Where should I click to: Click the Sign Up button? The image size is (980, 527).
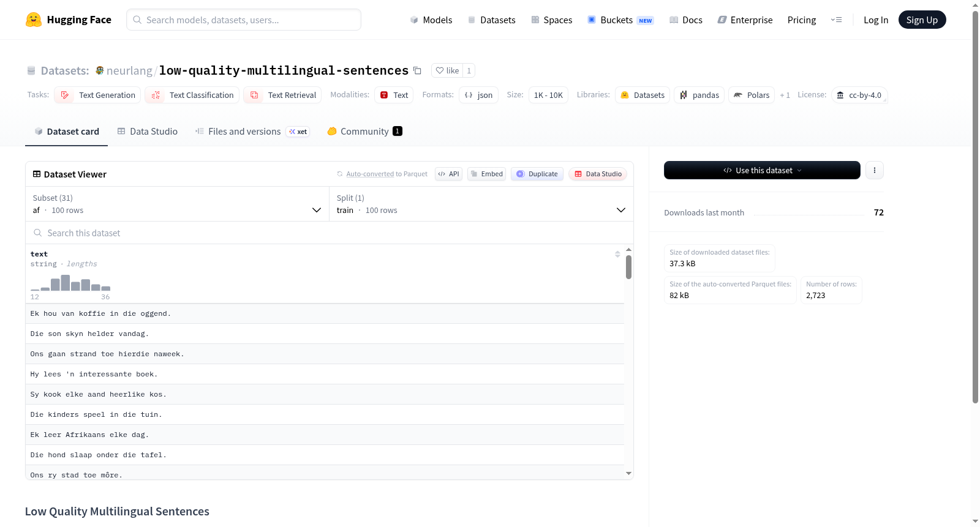click(922, 20)
